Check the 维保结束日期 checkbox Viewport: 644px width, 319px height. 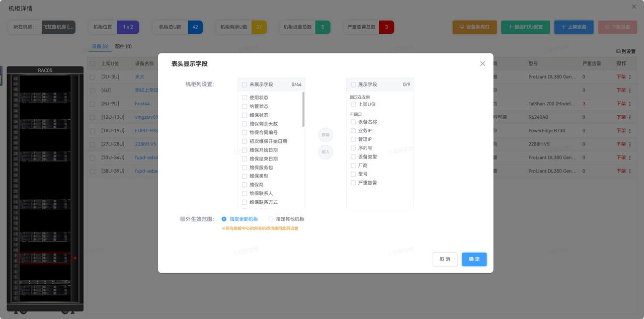tap(245, 158)
